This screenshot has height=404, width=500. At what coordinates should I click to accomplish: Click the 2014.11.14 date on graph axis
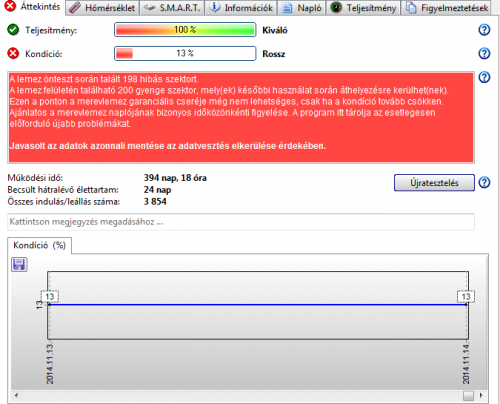pyautogui.click(x=466, y=364)
